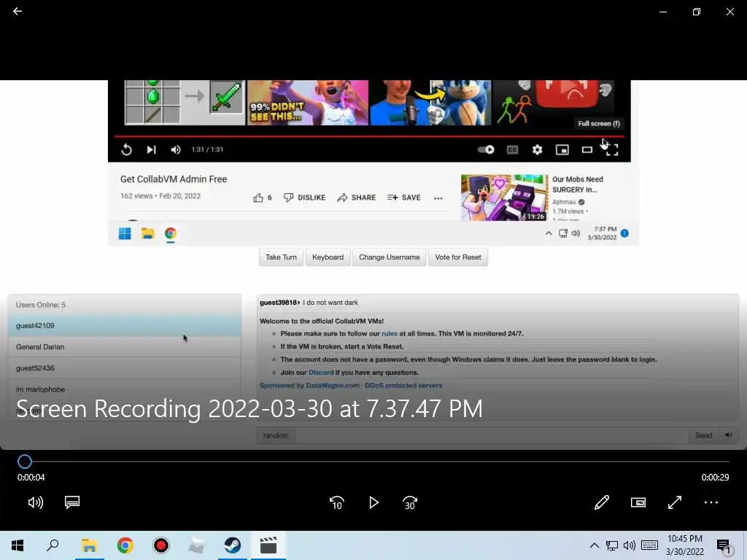The image size is (747, 560).
Task: Open the Discord link in chat
Action: (x=321, y=373)
